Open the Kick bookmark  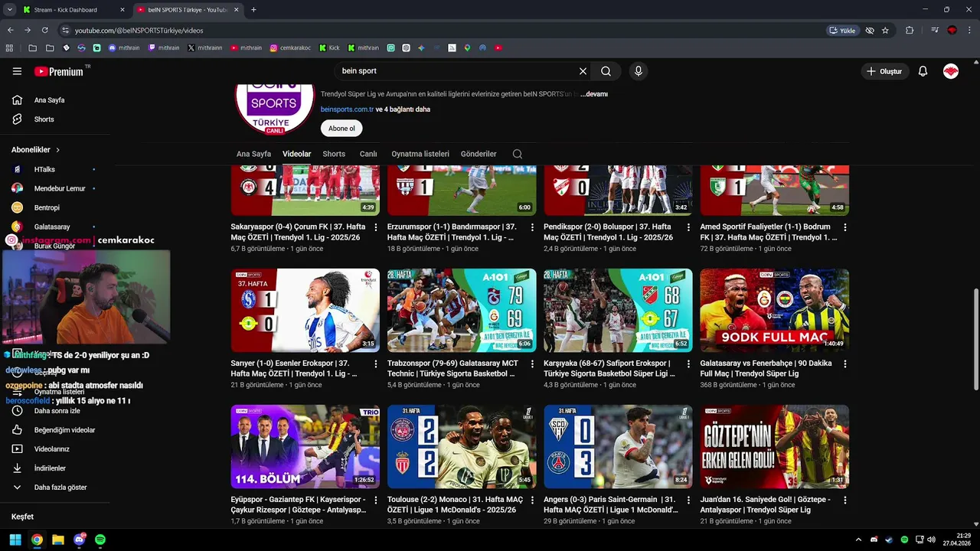pos(330,47)
